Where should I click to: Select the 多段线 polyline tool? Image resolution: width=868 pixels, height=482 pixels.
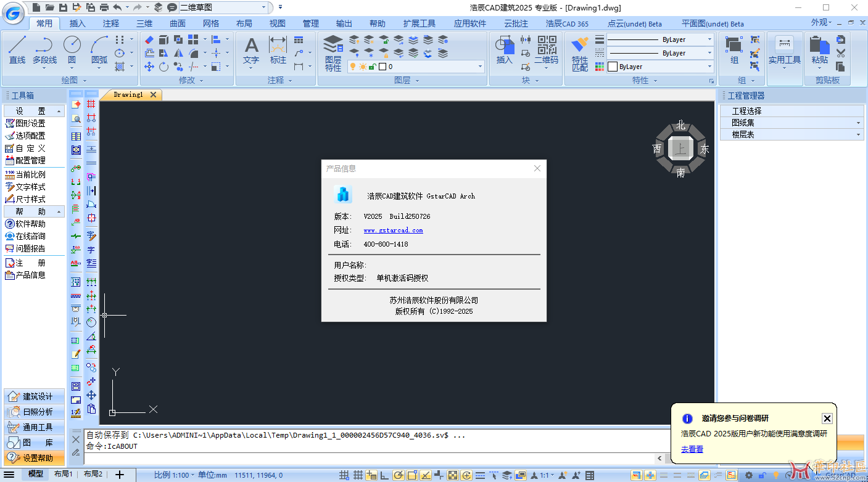click(x=44, y=51)
